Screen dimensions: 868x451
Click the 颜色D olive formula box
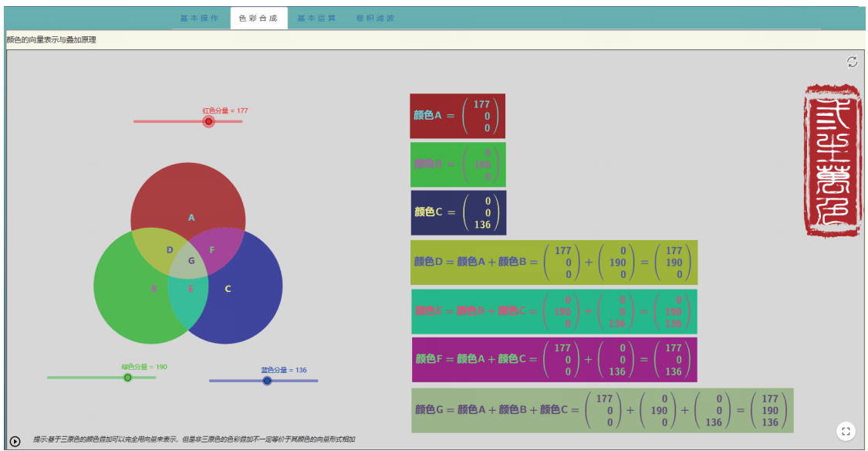pos(554,263)
